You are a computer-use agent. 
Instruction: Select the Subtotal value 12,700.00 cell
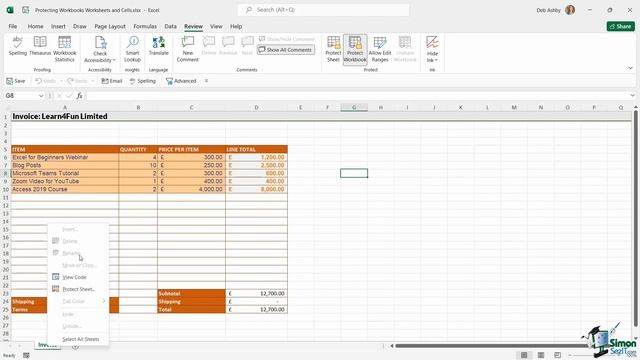click(x=256, y=293)
